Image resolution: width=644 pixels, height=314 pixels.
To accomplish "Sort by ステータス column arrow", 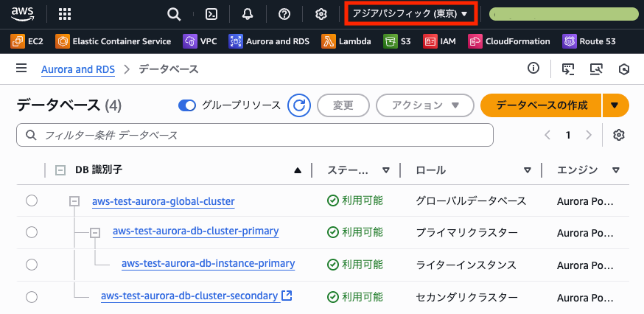I will pyautogui.click(x=385, y=170).
